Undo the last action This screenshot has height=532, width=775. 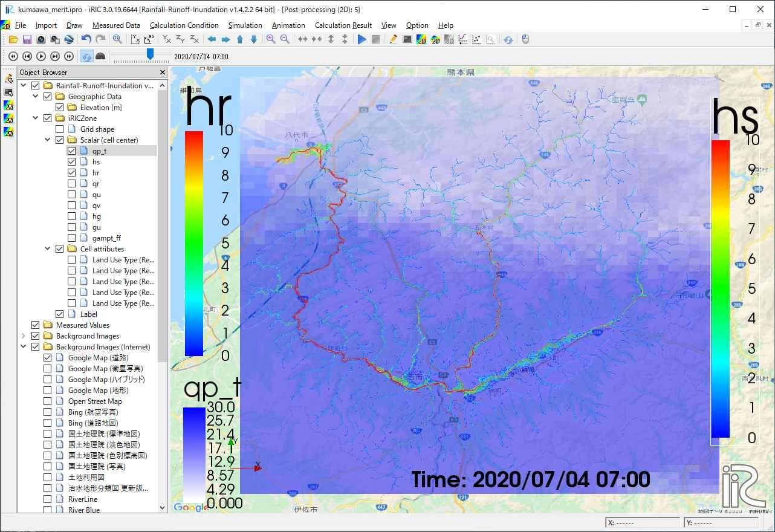click(86, 39)
